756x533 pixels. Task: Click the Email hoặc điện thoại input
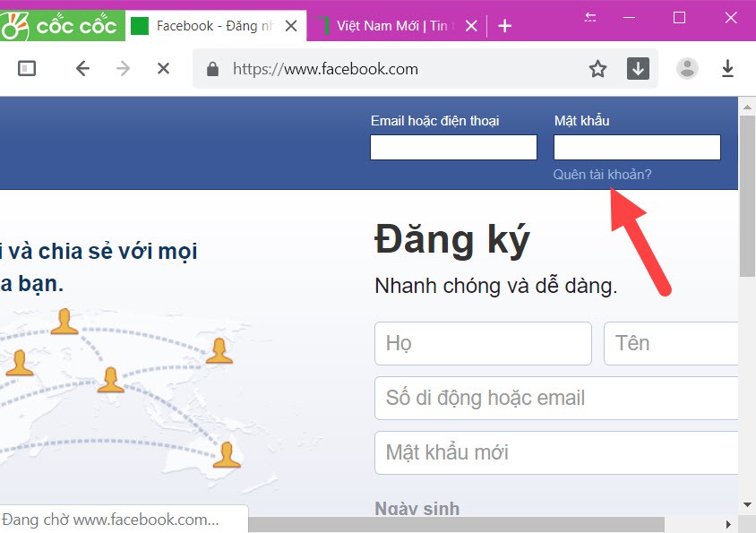click(x=453, y=147)
